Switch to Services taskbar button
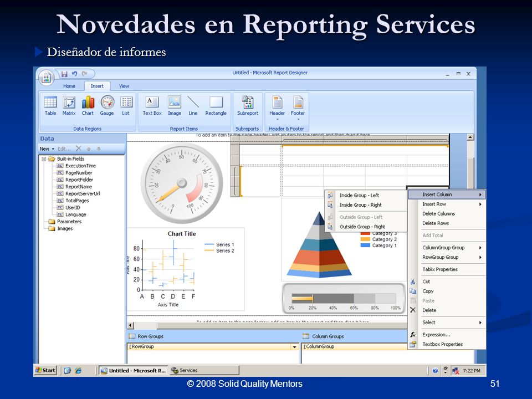532x399 pixels. point(203,371)
